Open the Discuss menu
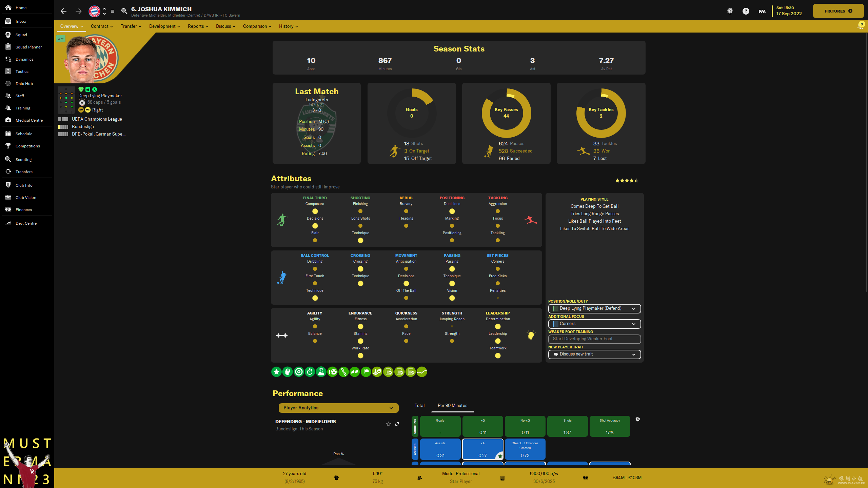Viewport: 868px width, 488px height. 225,26
